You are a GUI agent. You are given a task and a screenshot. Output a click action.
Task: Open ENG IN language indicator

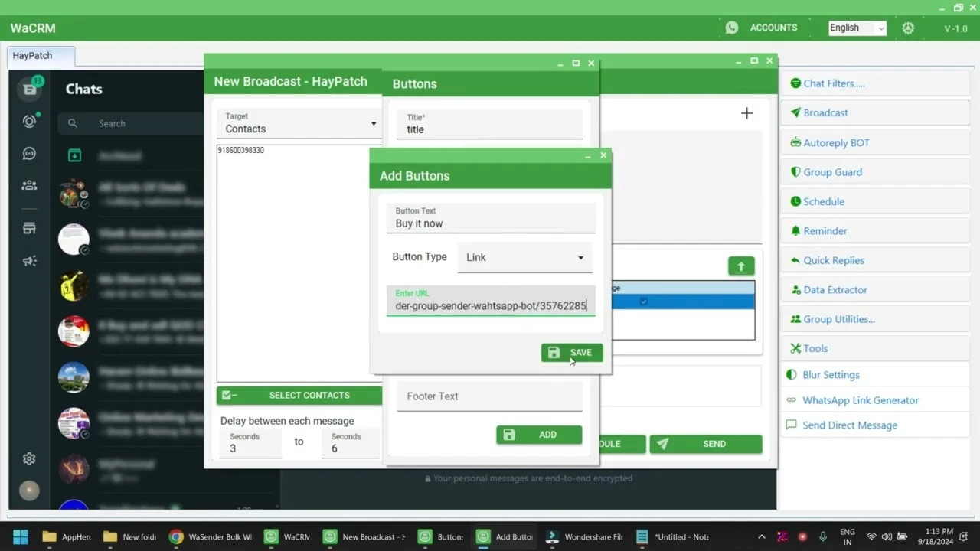click(x=847, y=536)
